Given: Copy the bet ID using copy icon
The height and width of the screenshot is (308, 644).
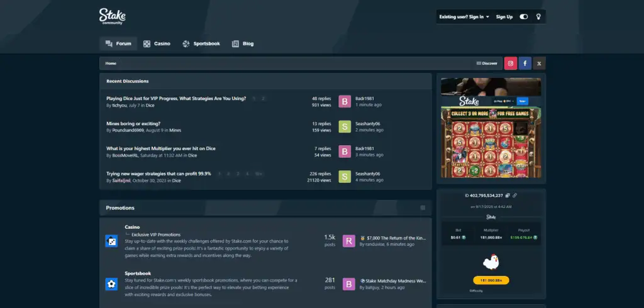Looking at the screenshot, I should click(508, 195).
